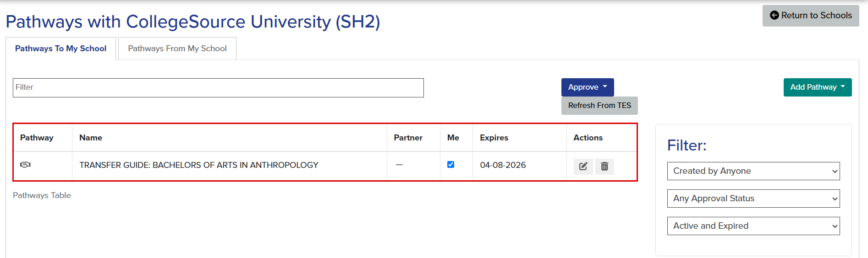Edit the Anthropology transfer guide pathway
868x258 pixels.
[583, 167]
